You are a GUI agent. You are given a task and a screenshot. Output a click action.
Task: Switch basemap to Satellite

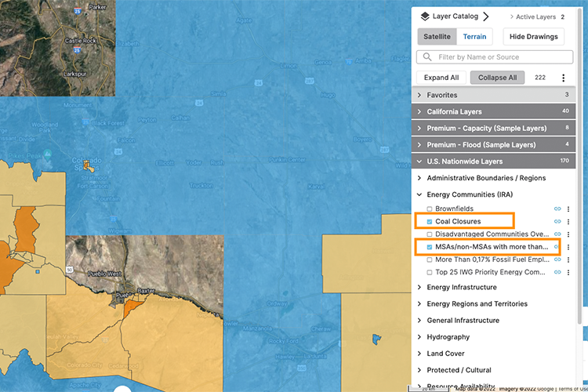[x=437, y=36]
